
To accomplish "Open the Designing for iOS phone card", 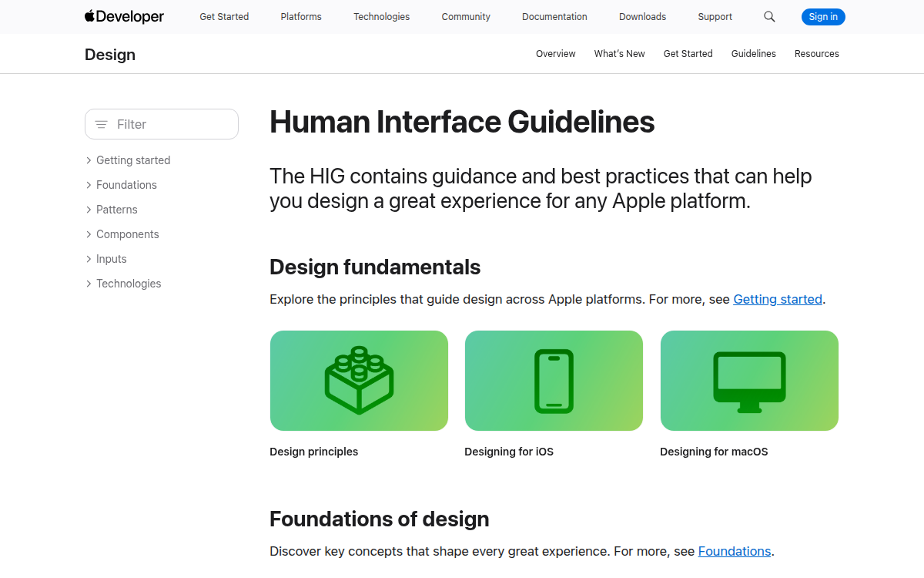I will [554, 381].
